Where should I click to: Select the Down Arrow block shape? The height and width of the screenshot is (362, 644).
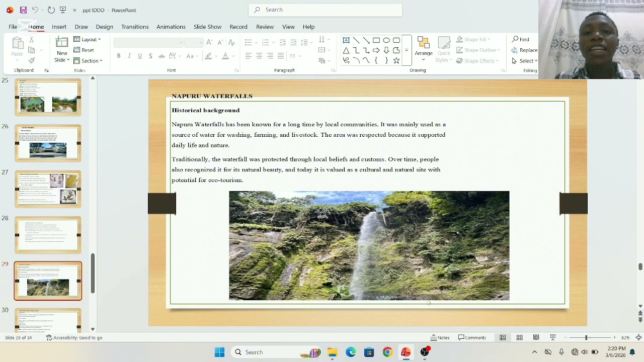pyautogui.click(x=386, y=50)
